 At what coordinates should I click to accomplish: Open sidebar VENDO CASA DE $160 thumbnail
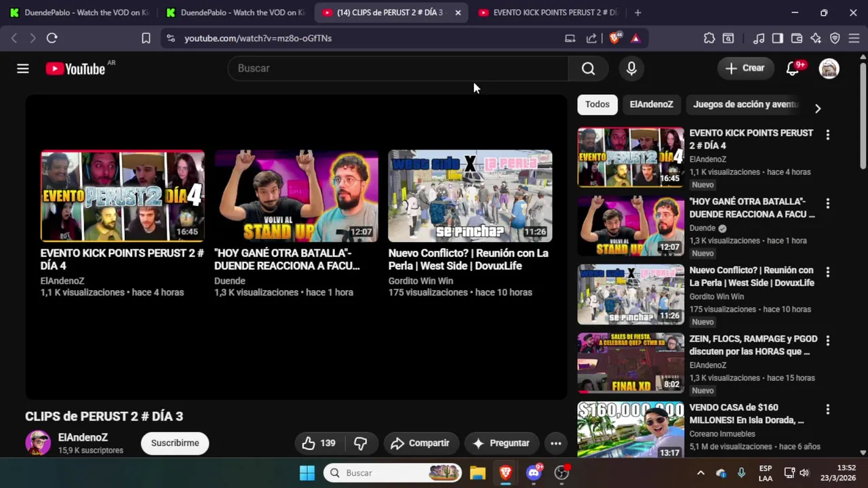631,430
